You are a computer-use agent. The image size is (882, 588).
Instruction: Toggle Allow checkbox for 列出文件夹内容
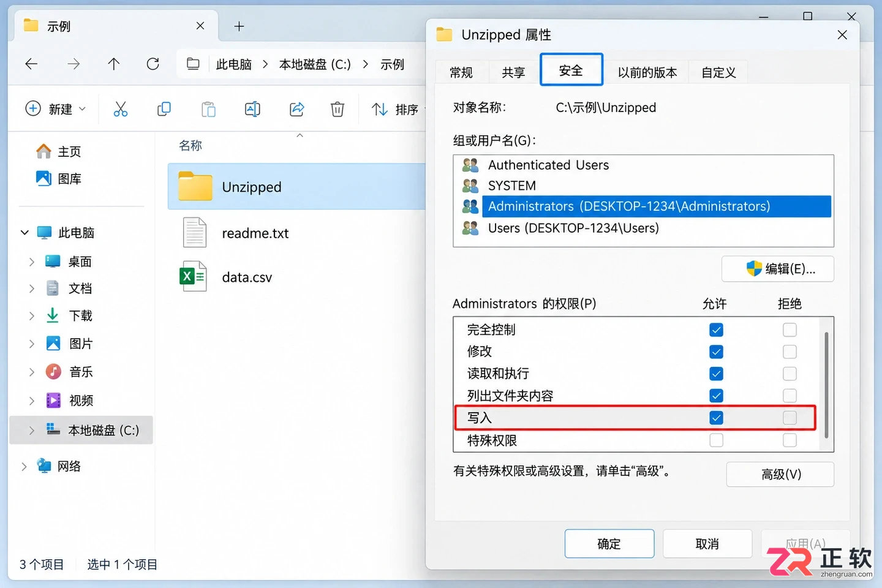(716, 396)
